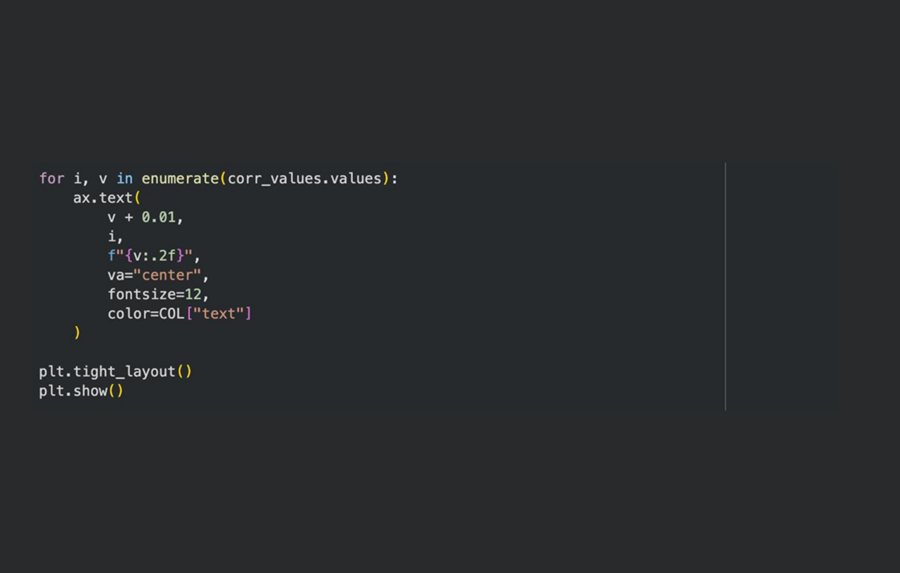The width and height of the screenshot is (900, 573).
Task: Click the yellow closing parenthesis of ax.text
Action: click(x=77, y=333)
